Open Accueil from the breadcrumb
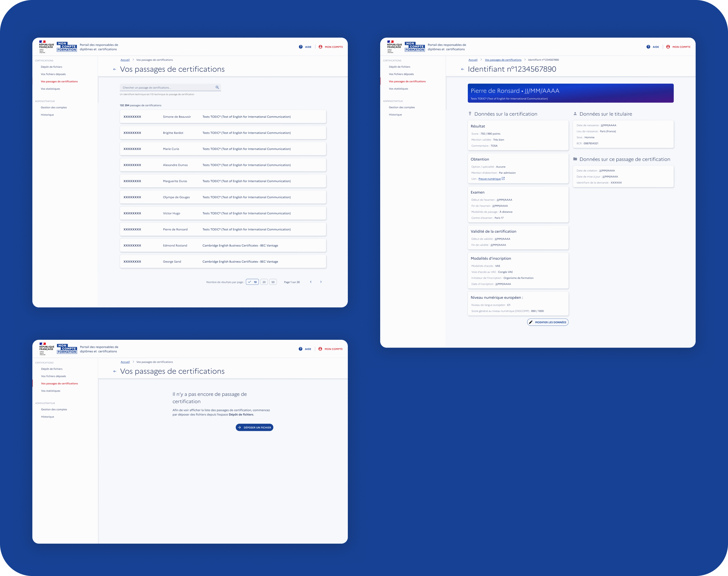This screenshot has width=728, height=576. (x=125, y=60)
